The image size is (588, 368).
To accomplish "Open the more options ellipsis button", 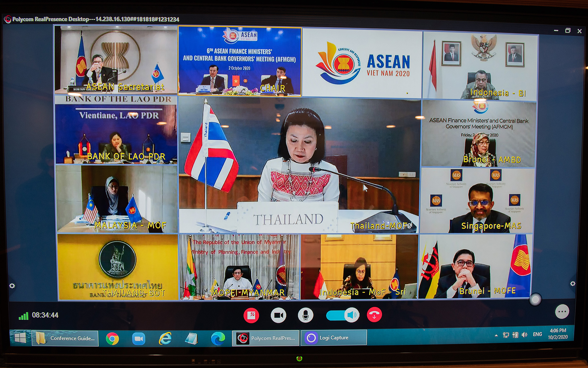I will pyautogui.click(x=562, y=312).
